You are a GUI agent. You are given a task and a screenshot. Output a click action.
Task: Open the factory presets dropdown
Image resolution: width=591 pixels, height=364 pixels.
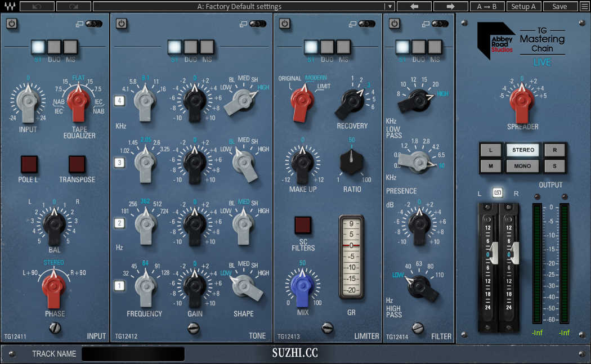(x=389, y=6)
